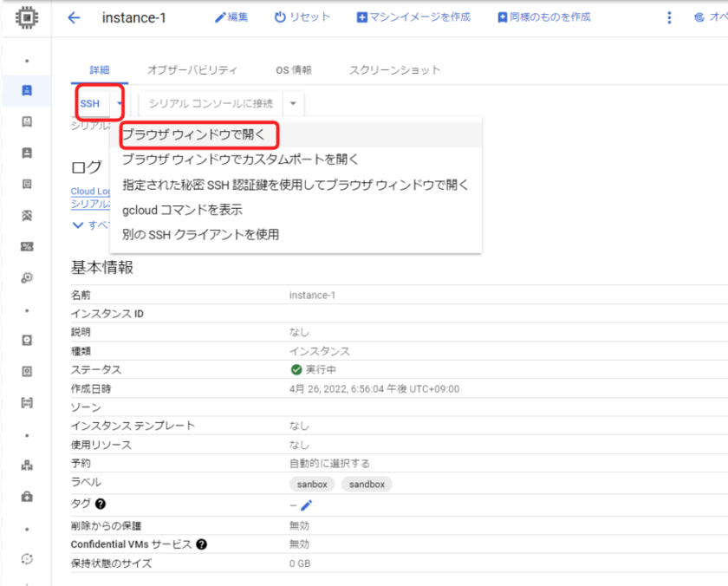This screenshot has height=586, width=728.
Task: Click the 実行中 status text
Action: point(321,369)
